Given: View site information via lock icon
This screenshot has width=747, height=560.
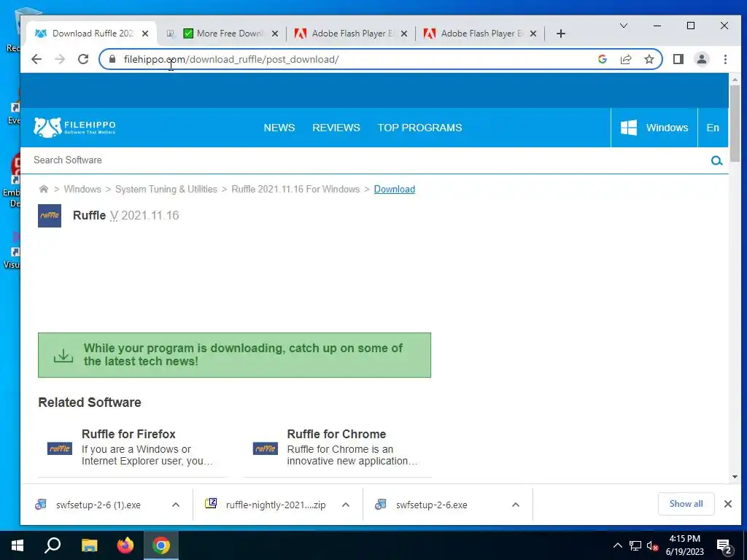Looking at the screenshot, I should pos(112,59).
